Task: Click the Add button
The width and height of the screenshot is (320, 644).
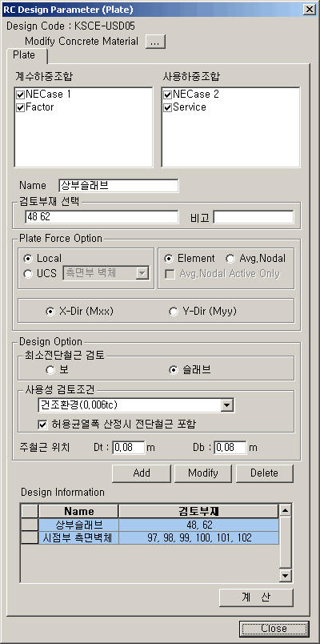Action: [x=142, y=473]
